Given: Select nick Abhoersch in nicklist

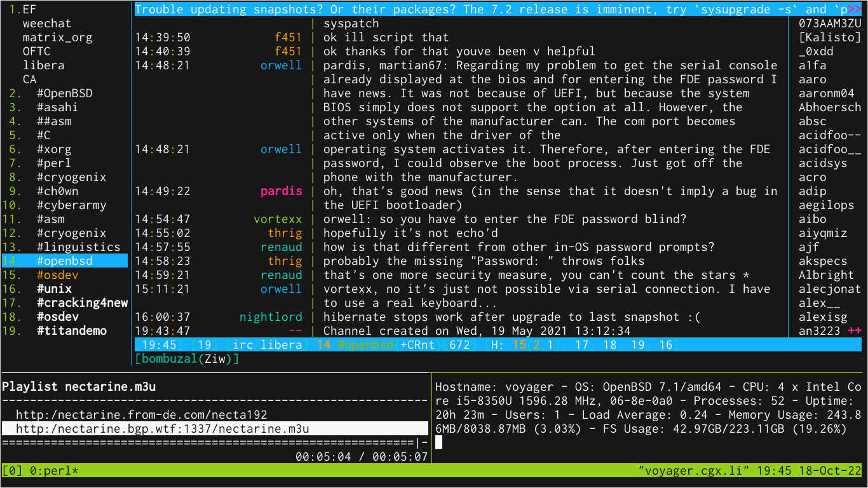Looking at the screenshot, I should pyautogui.click(x=830, y=107).
